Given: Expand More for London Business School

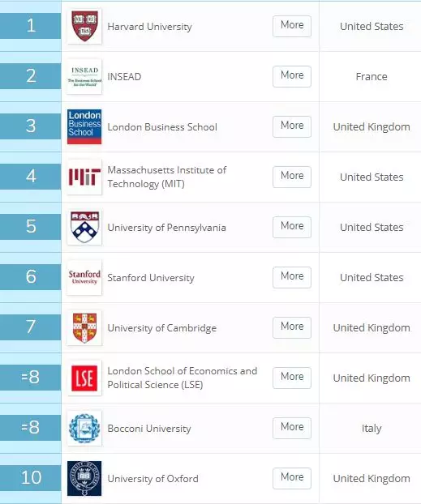Looking at the screenshot, I should [x=292, y=126].
